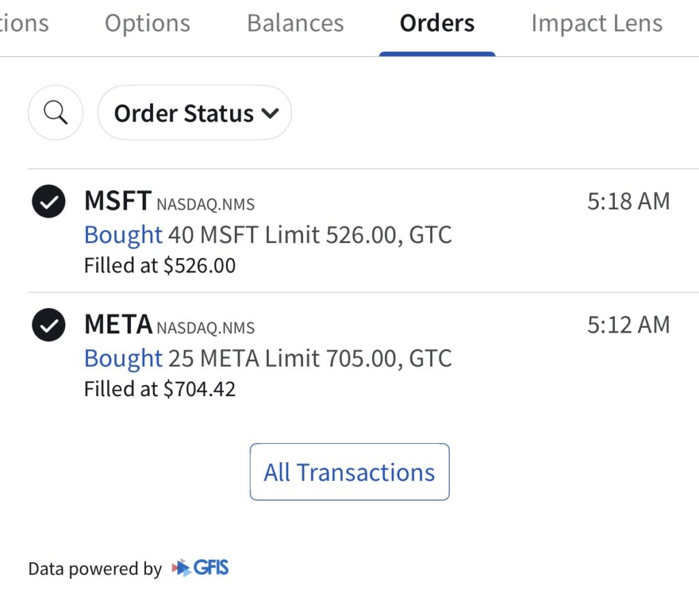Click the chevron on the Order Status pill

pos(271,113)
